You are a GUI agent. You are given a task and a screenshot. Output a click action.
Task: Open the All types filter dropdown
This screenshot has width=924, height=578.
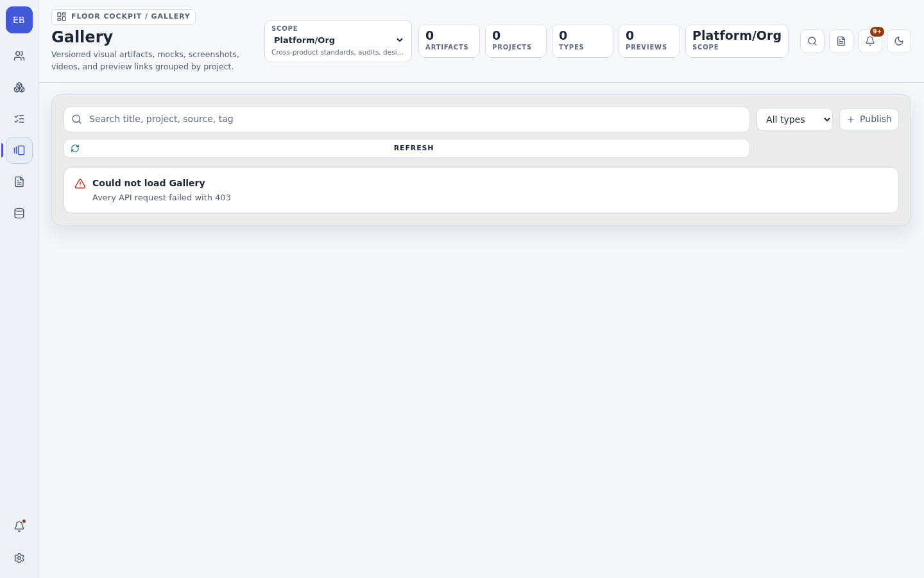[x=794, y=119]
